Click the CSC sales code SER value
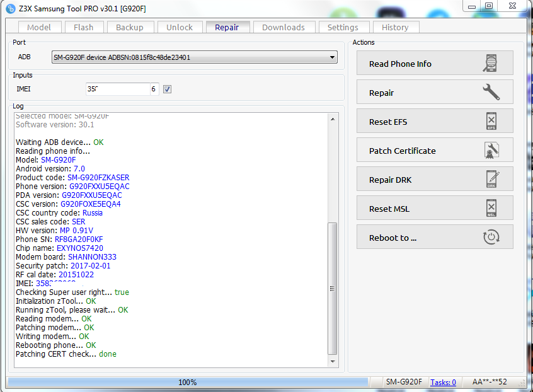Screen dimensions: 533x392 coord(79,222)
